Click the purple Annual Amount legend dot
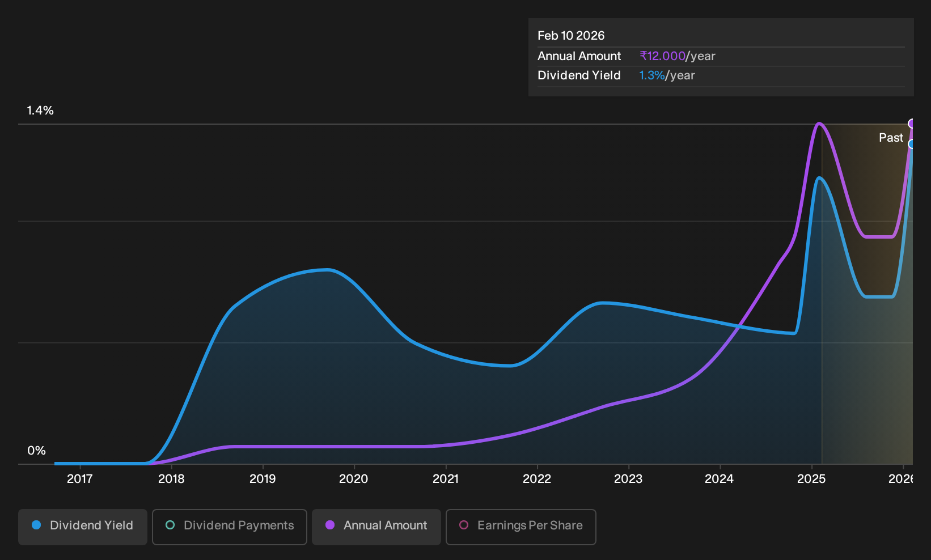The width and height of the screenshot is (931, 560). click(x=330, y=525)
